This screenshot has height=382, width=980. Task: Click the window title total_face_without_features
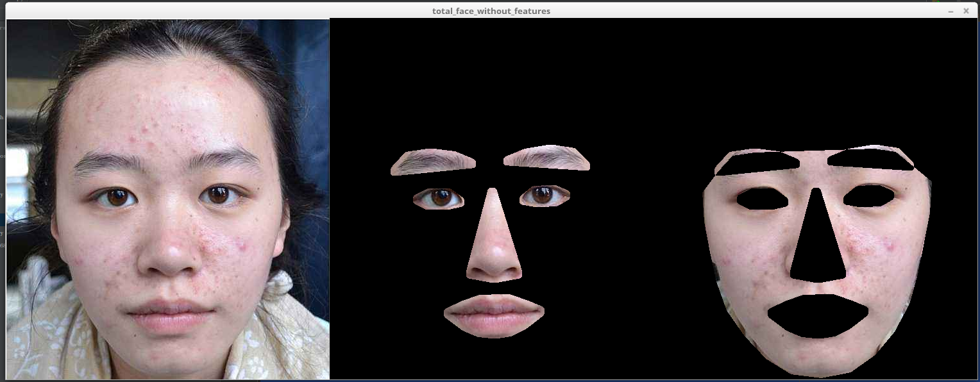point(491,11)
